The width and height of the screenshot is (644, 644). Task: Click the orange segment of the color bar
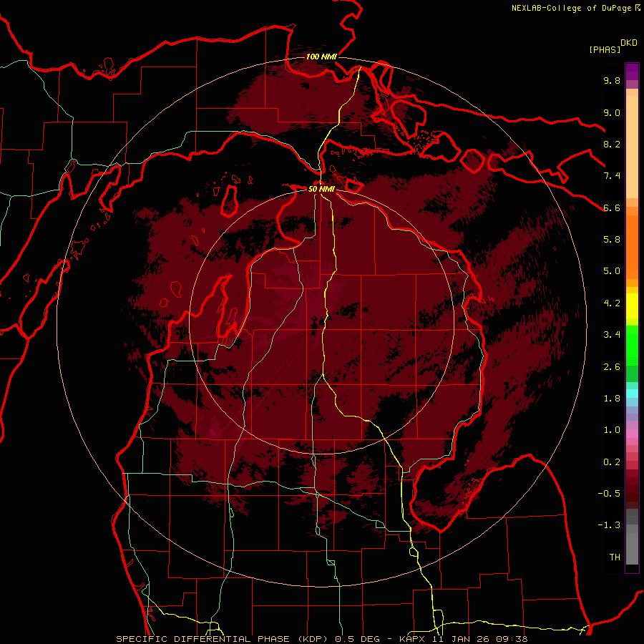[x=632, y=246]
